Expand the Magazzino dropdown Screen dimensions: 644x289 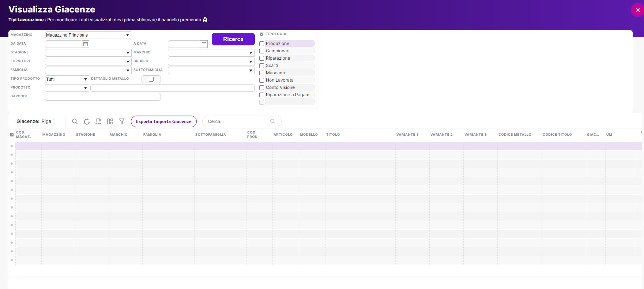pyautogui.click(x=127, y=35)
